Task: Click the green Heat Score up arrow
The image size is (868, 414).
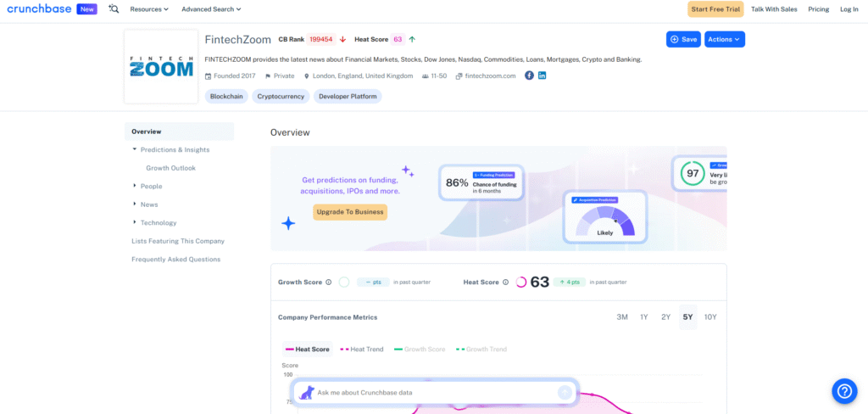Action: (412, 39)
